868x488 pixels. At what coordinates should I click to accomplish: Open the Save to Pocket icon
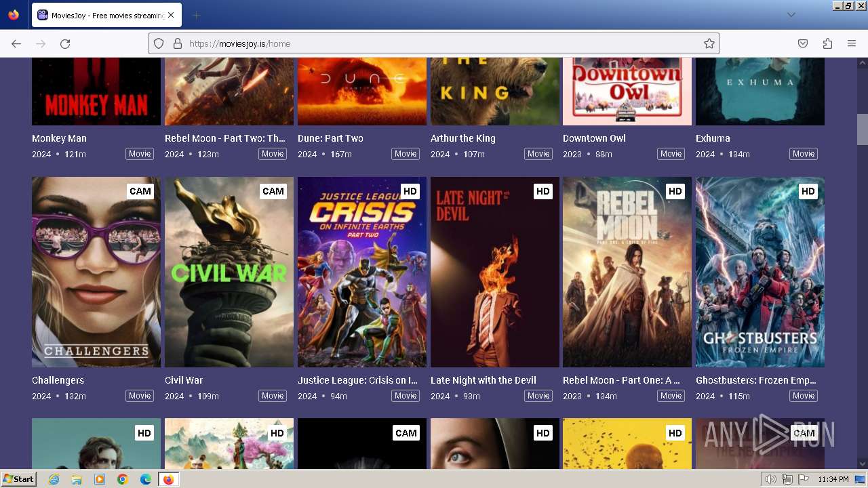click(x=803, y=43)
